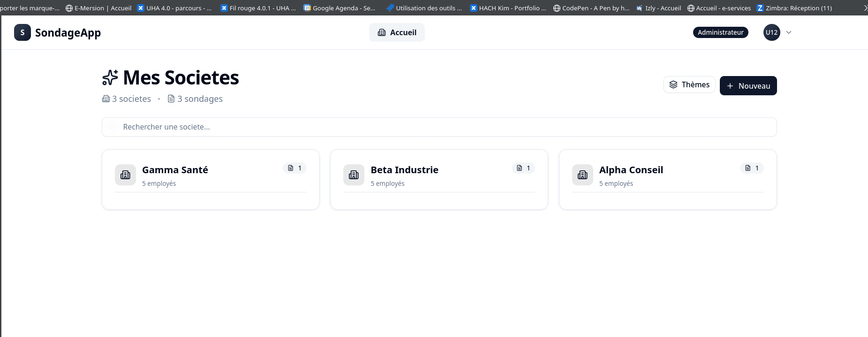Click the 5 employés text under Beta Industrie
The width and height of the screenshot is (868, 337).
tap(387, 184)
